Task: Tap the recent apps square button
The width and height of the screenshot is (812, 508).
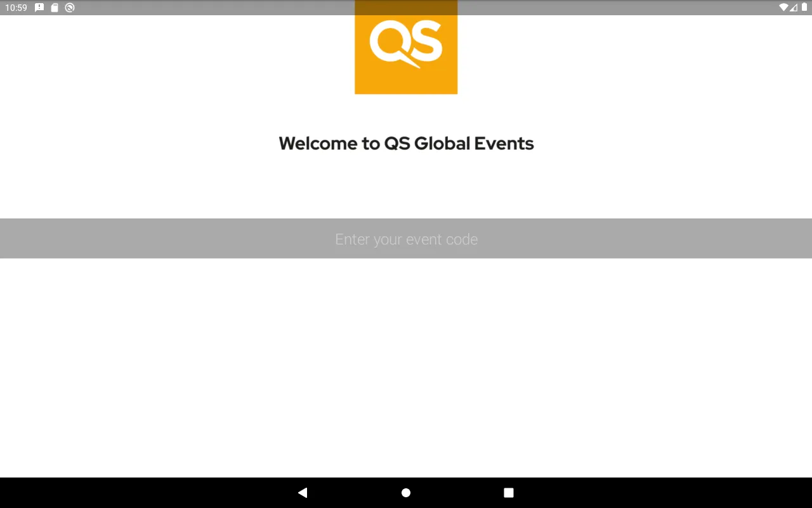Action: (x=509, y=493)
